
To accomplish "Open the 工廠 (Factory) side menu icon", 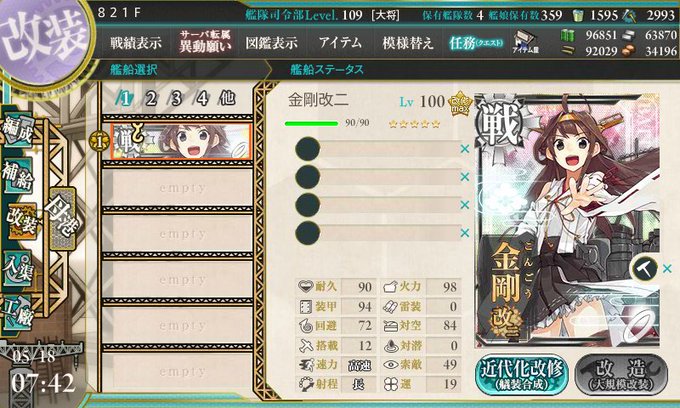I will tap(17, 313).
